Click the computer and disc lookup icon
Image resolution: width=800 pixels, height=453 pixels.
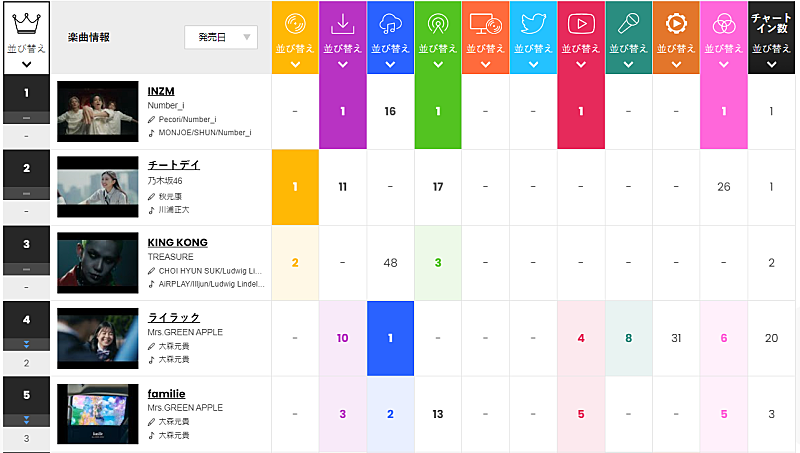pos(485,23)
